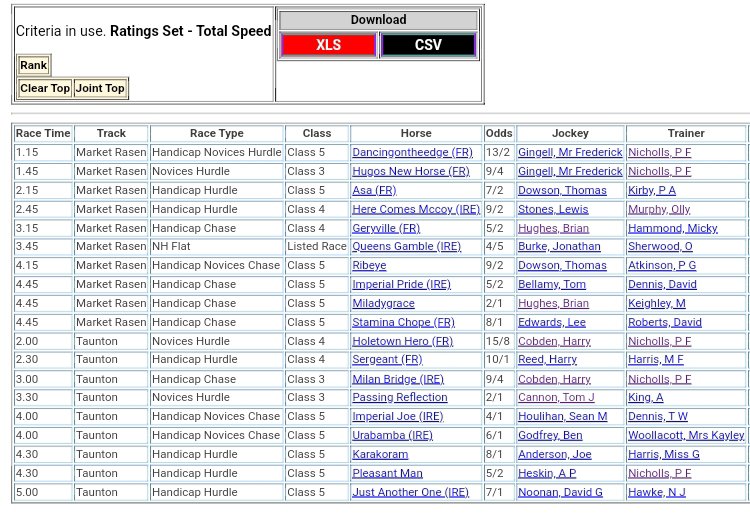
Task: View trainer Sherwood, O page
Action: [x=660, y=247]
